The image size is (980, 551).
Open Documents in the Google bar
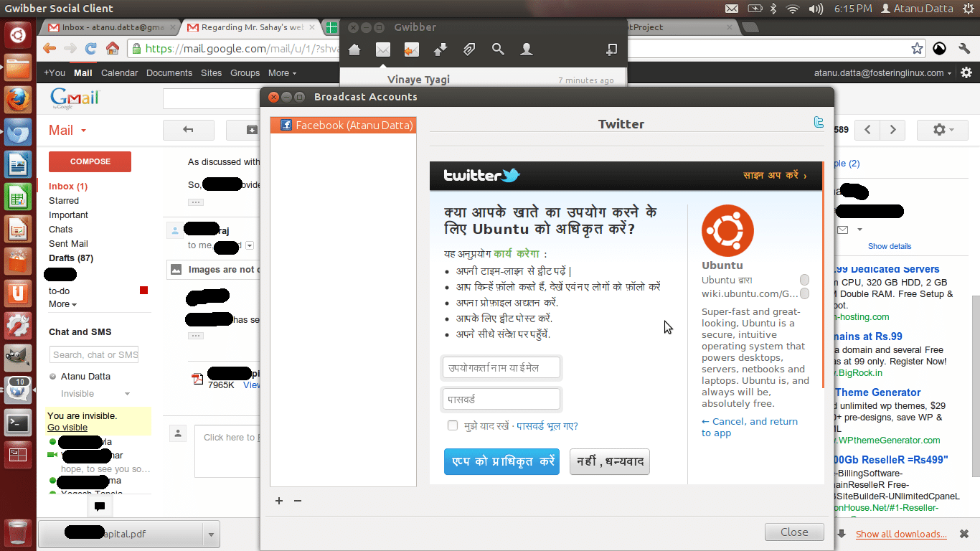pyautogui.click(x=169, y=72)
